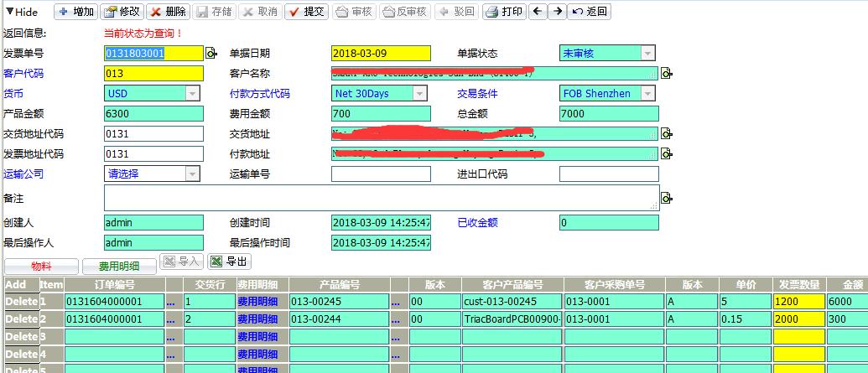This screenshot has height=373, width=868.
Task: Open the 单据状态 status dropdown
Action: pos(647,53)
